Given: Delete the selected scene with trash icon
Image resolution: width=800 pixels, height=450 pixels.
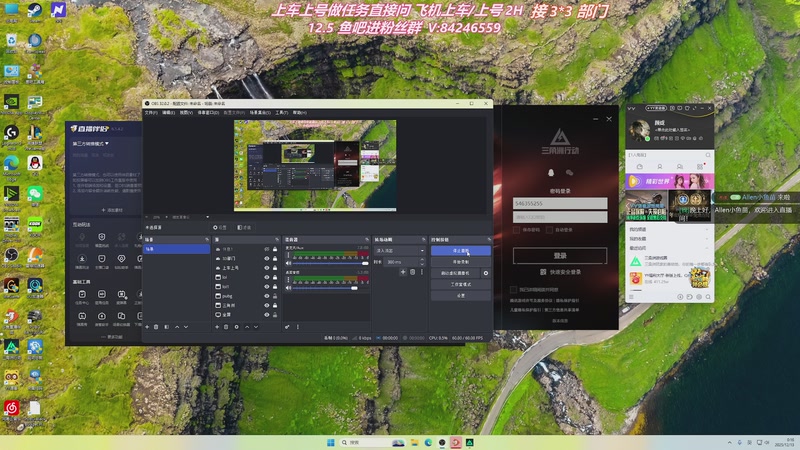Looking at the screenshot, I should 156,327.
